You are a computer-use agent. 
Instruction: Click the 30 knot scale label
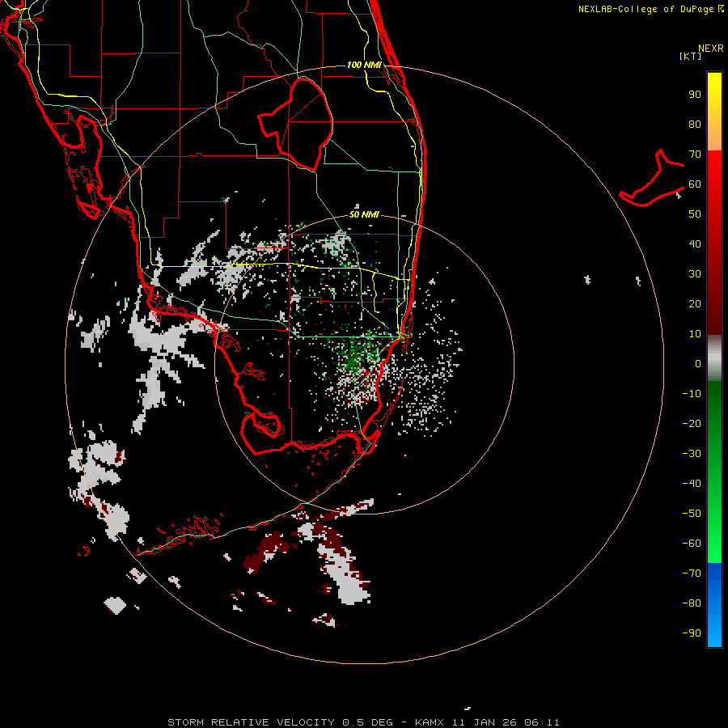(x=695, y=274)
